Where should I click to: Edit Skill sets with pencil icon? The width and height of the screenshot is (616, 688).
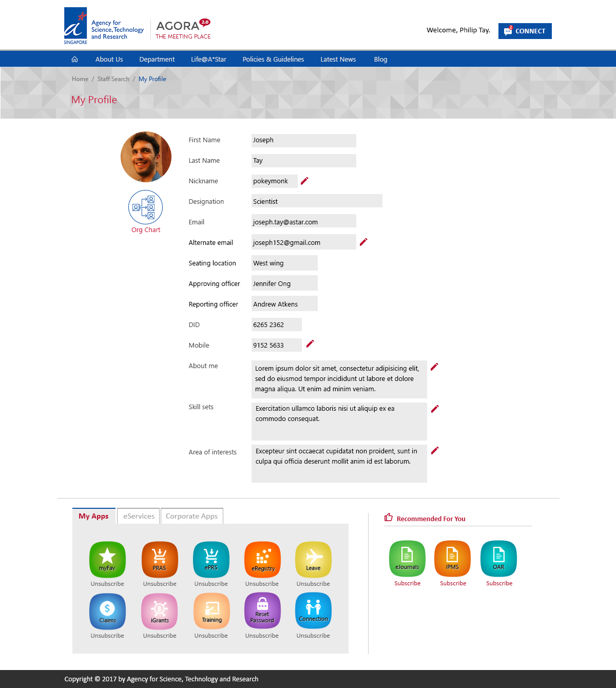435,409
